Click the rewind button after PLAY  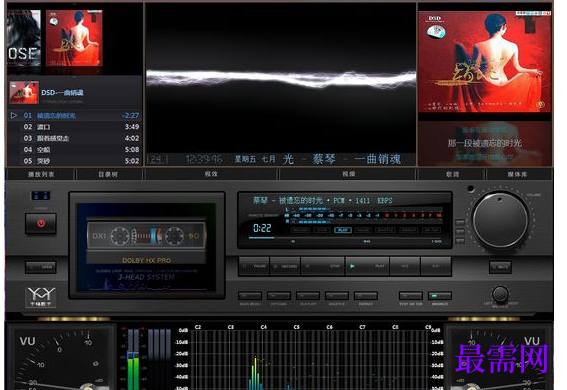point(405,266)
